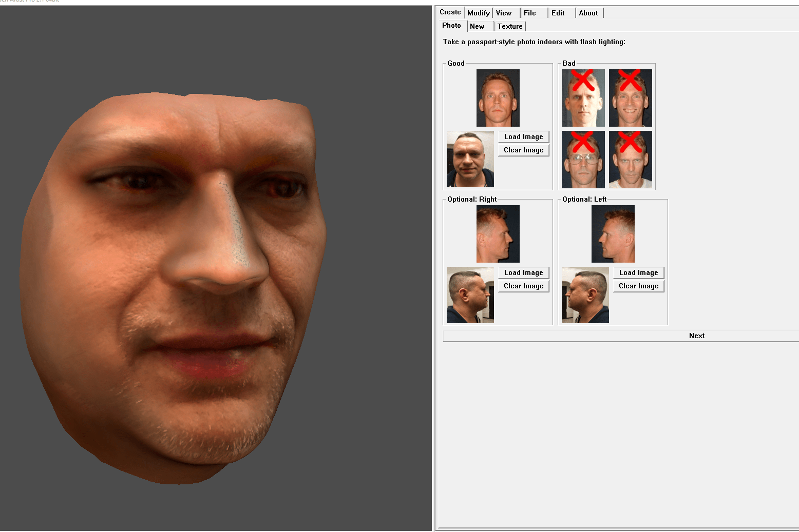Select the loaded frontal photo thumbnail
Screen dimensions: 799x532
(x=470, y=159)
